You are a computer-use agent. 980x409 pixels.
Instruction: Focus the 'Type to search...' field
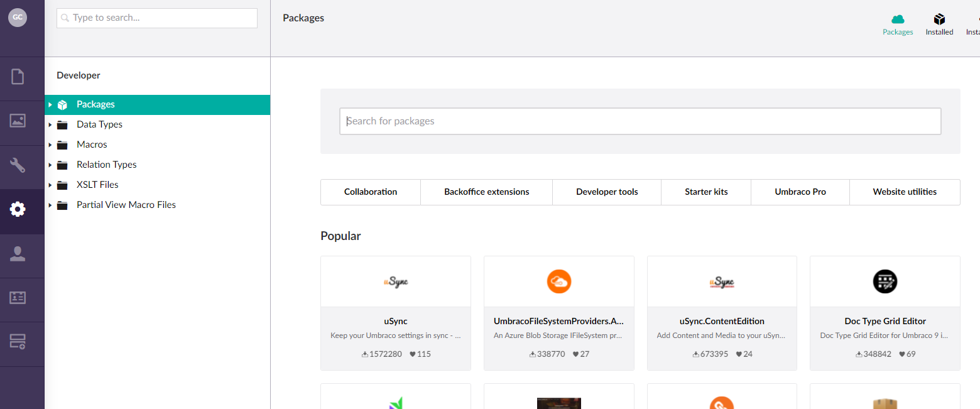point(157,18)
